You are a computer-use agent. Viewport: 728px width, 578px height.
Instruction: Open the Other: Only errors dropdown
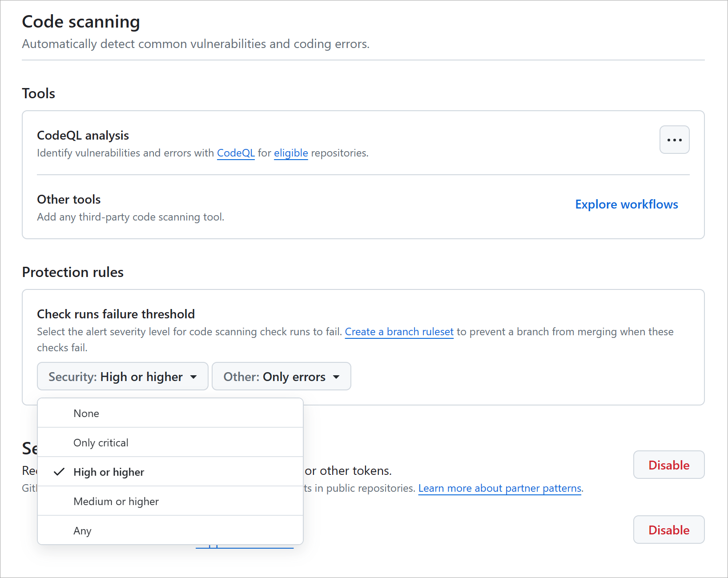[281, 377]
